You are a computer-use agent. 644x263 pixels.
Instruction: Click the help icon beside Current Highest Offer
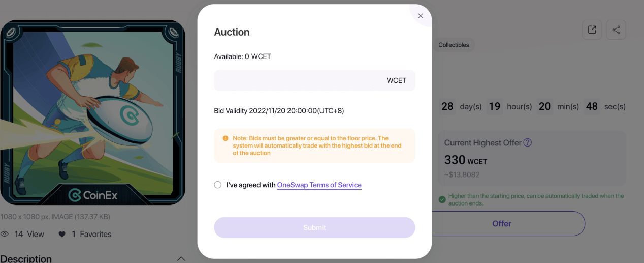[528, 142]
